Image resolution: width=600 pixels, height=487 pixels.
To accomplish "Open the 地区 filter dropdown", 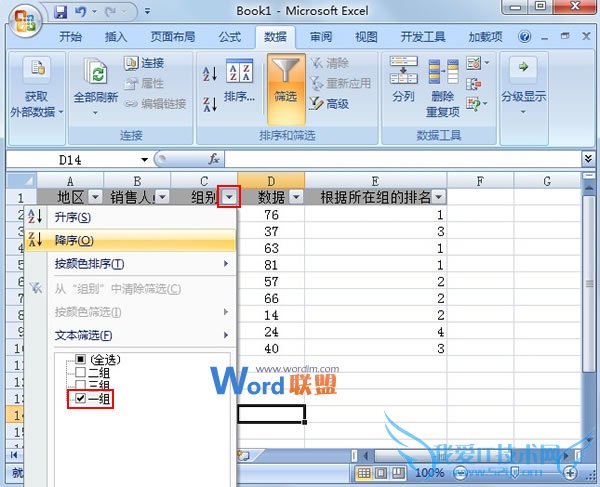I will point(95,197).
